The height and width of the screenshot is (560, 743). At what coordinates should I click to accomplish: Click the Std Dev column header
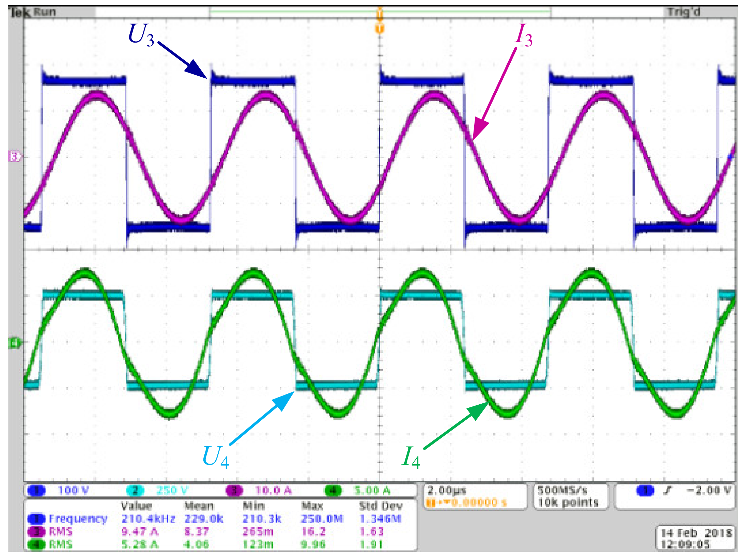tap(381, 506)
